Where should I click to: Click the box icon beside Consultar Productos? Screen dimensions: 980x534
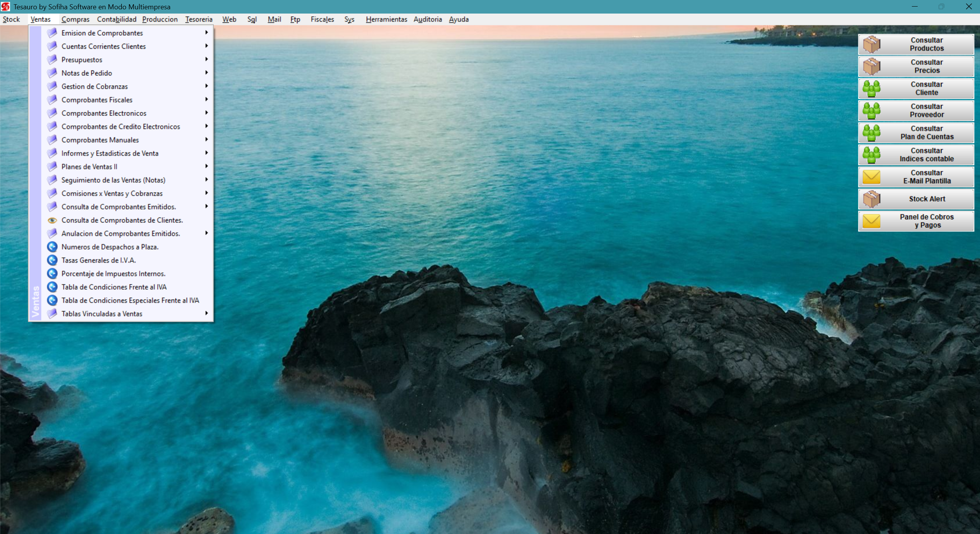pyautogui.click(x=872, y=45)
